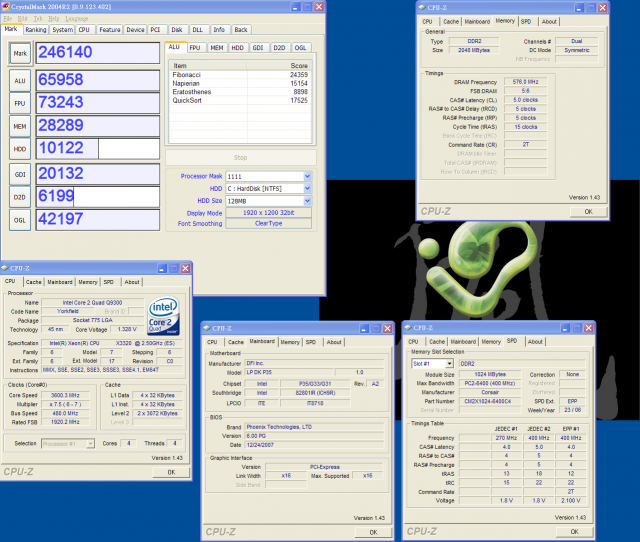Click the CPU-Z Mainboard window title icon
640x542 pixels.
207,328
